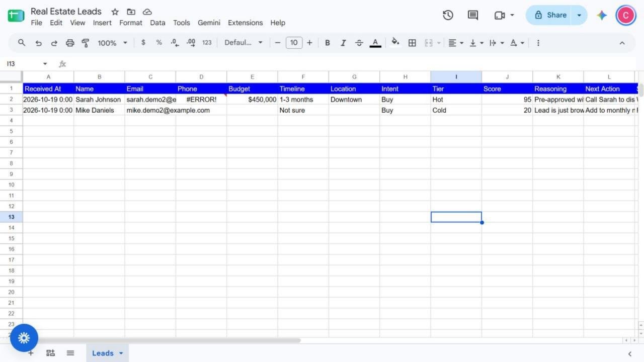
Task: Open the text color picker
Action: 375,43
